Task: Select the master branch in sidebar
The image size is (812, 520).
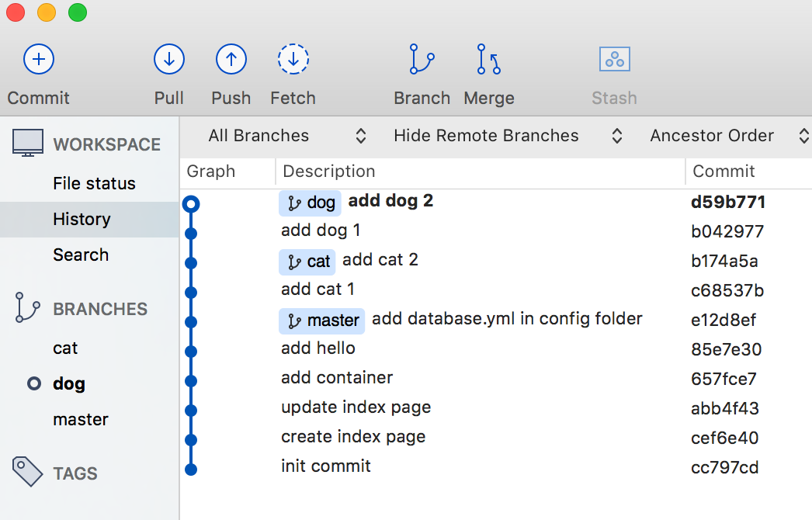Action: coord(81,419)
